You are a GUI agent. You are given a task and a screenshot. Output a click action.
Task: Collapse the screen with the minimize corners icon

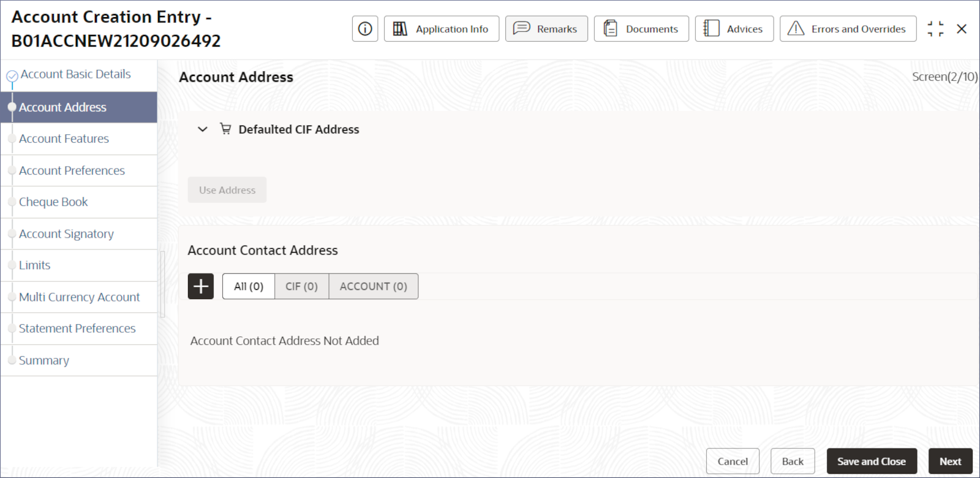(935, 29)
